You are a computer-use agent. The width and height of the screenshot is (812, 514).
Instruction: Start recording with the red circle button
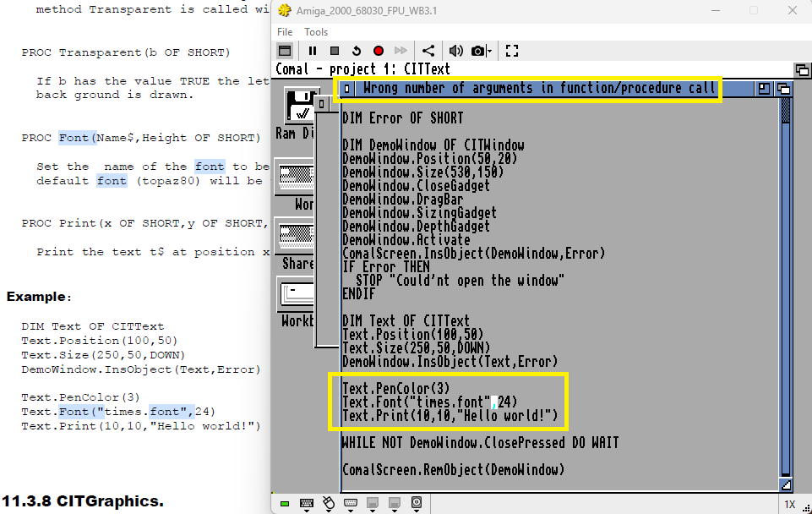(x=379, y=51)
